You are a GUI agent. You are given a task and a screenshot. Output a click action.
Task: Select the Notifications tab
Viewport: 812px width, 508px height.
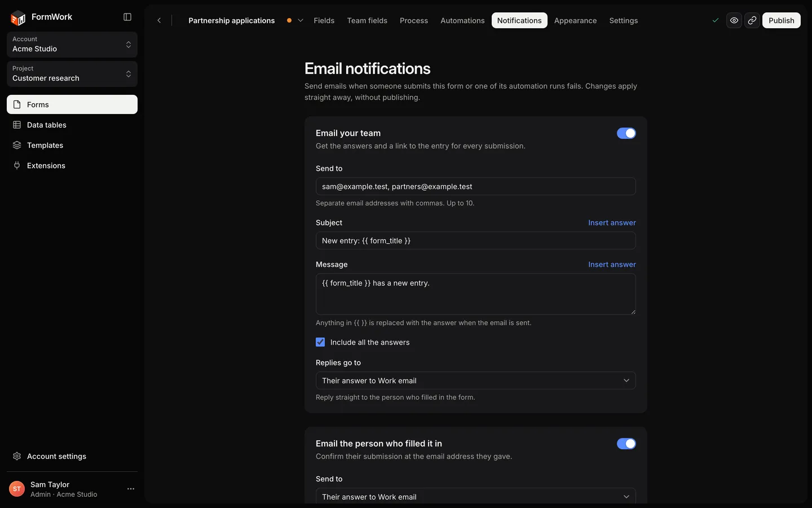[x=519, y=20]
